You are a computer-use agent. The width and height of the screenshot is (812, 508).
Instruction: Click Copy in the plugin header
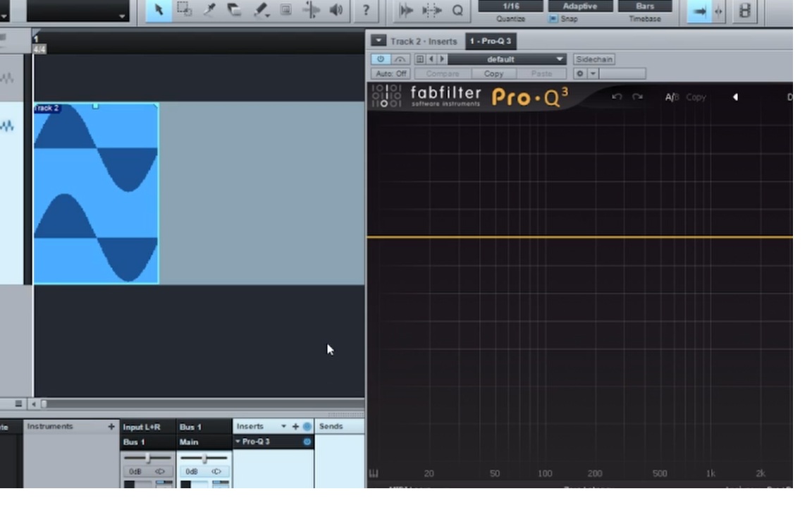pyautogui.click(x=493, y=73)
